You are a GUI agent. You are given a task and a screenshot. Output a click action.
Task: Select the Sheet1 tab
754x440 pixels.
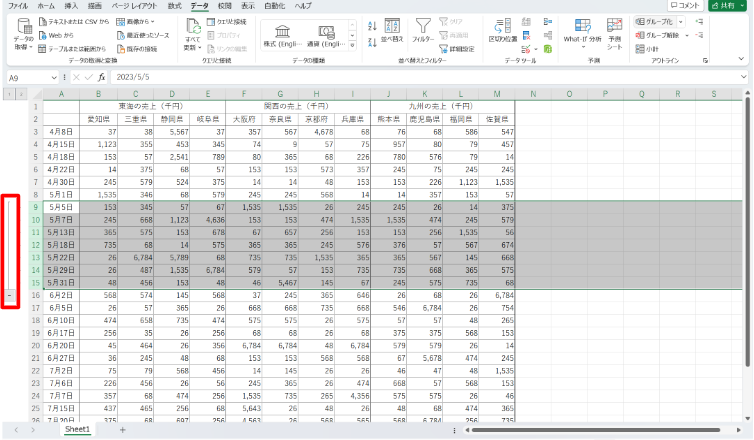(77, 429)
